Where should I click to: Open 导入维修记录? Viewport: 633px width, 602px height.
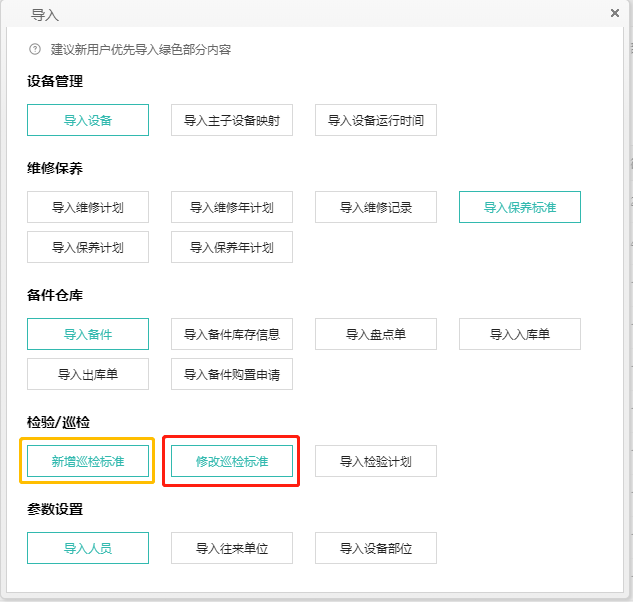pos(376,207)
